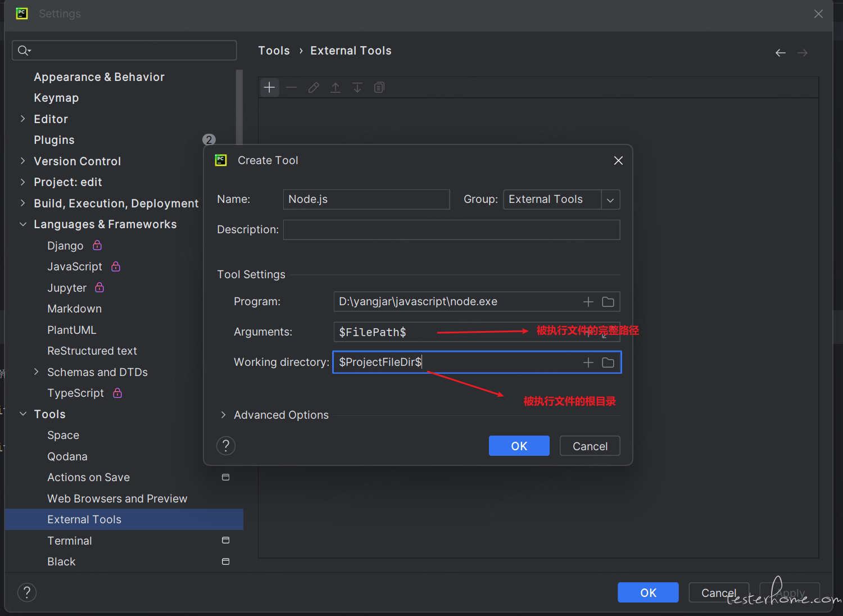Close the Create Tool dialog
This screenshot has width=843, height=616.
(619, 161)
